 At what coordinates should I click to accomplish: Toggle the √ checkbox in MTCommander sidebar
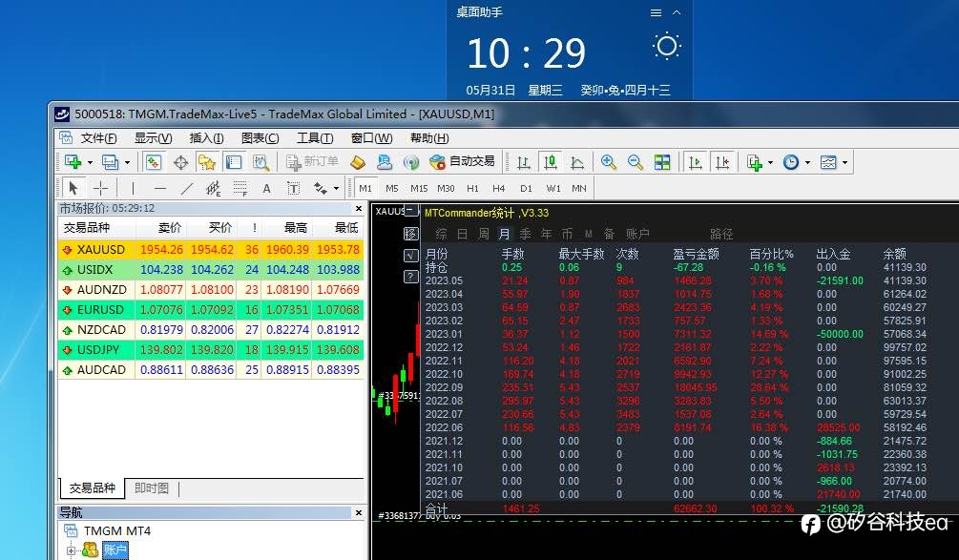click(x=411, y=256)
